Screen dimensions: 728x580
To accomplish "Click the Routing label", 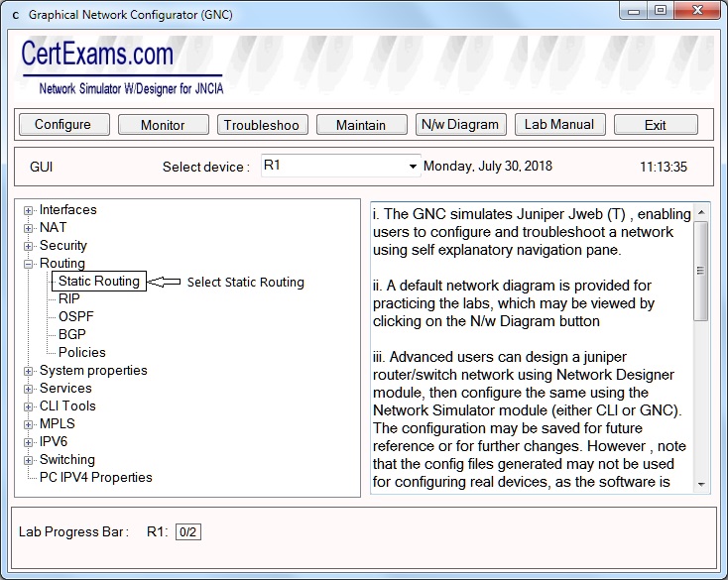I will (62, 263).
